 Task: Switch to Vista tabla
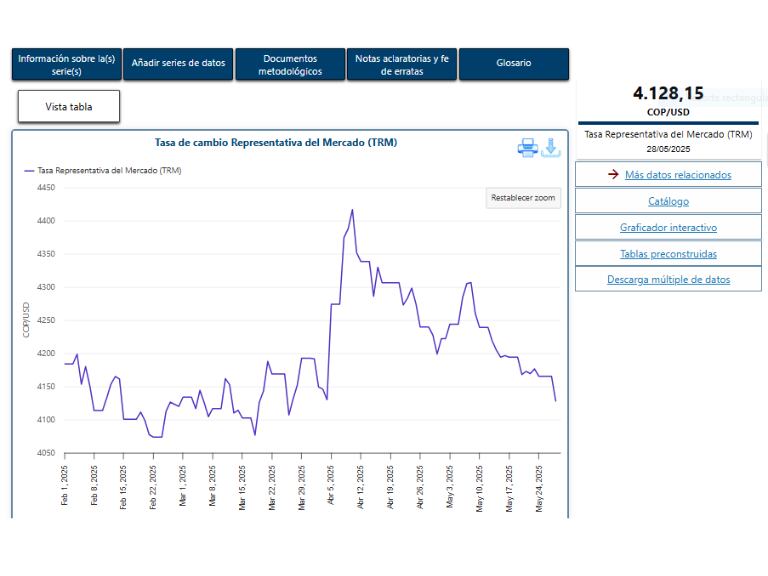click(x=69, y=106)
